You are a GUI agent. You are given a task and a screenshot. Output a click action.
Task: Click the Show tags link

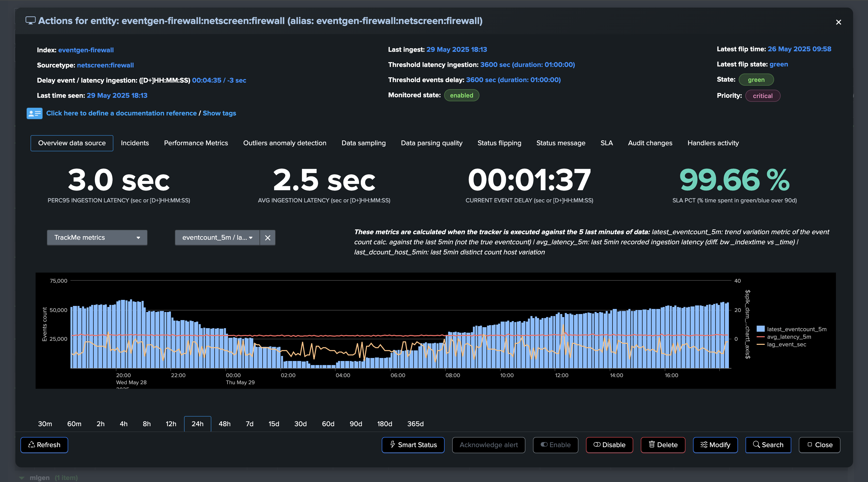pyautogui.click(x=219, y=113)
